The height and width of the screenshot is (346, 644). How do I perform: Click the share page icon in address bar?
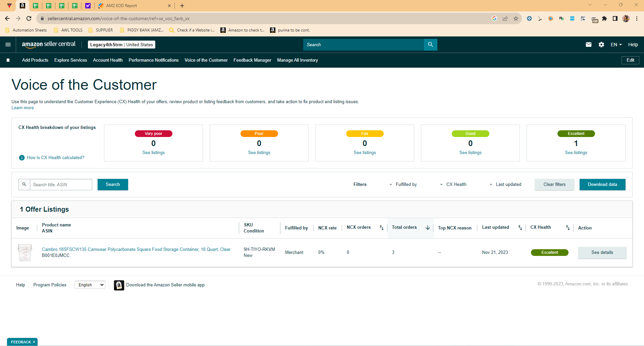(x=505, y=18)
